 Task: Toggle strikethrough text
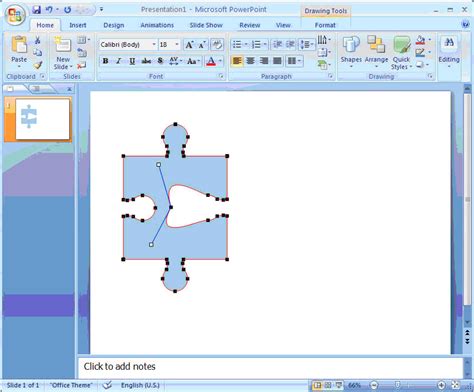pyautogui.click(x=146, y=61)
